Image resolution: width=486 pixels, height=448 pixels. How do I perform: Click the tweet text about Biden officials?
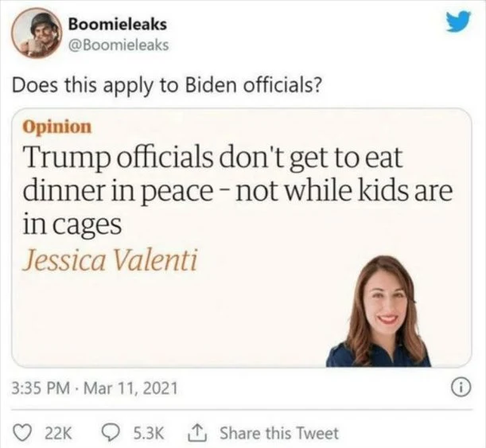pos(166,85)
